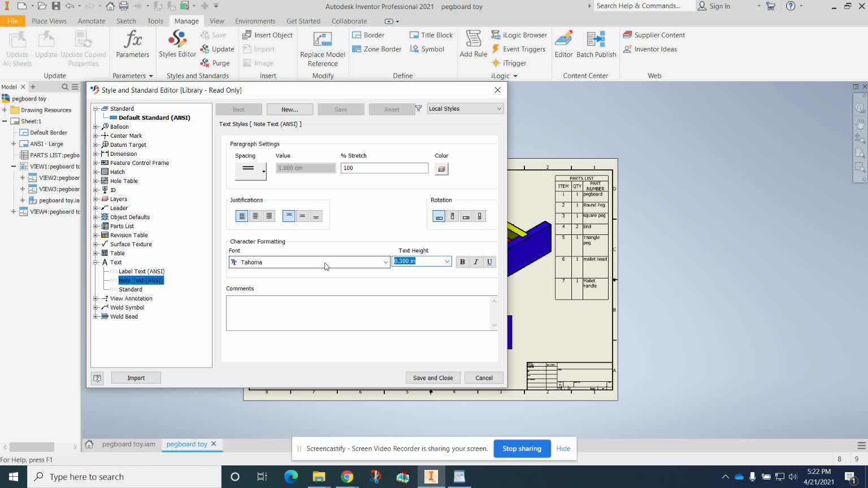This screenshot has height=488, width=868.
Task: Switch to pegboard toy.iam document tab
Action: pyautogui.click(x=128, y=445)
